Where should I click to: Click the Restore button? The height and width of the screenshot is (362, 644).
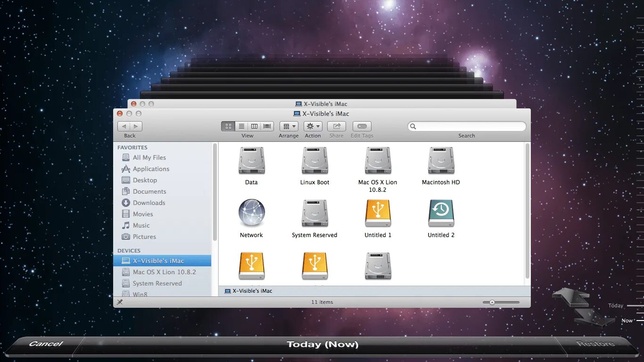coord(596,344)
